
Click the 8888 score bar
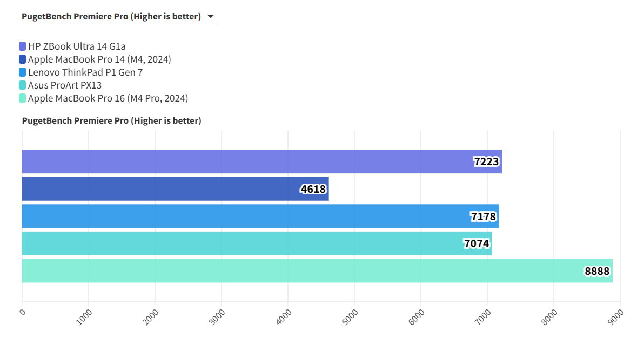point(317,271)
